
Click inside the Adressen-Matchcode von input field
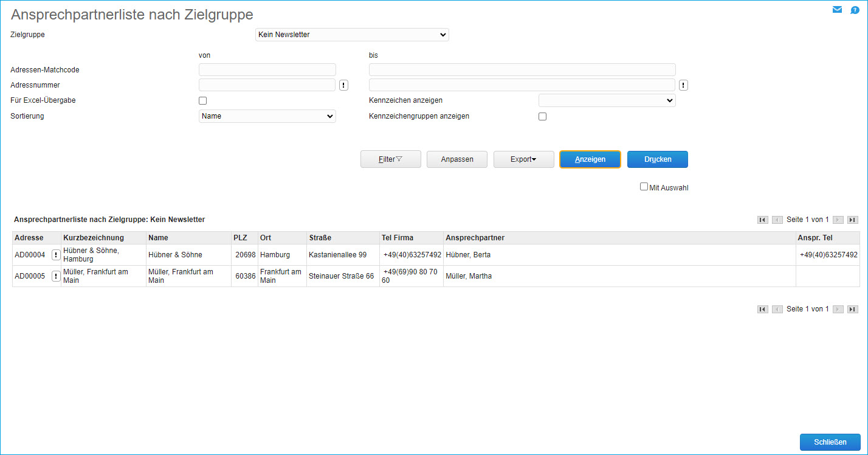point(267,69)
